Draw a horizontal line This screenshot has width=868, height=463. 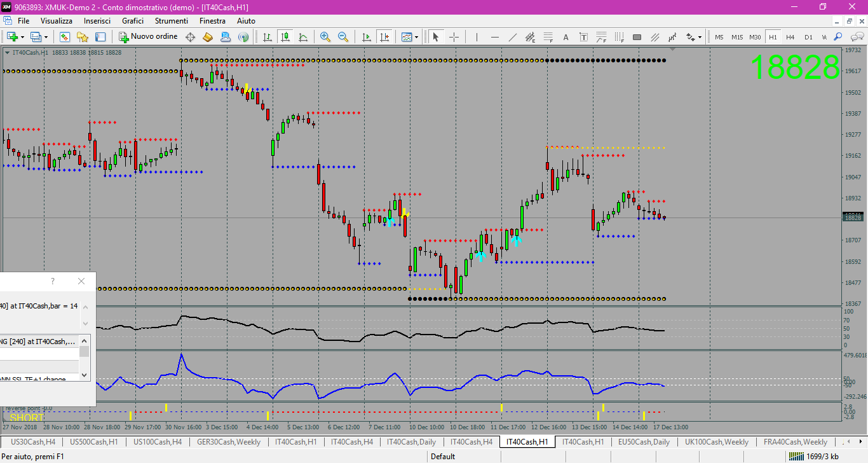tap(495, 37)
